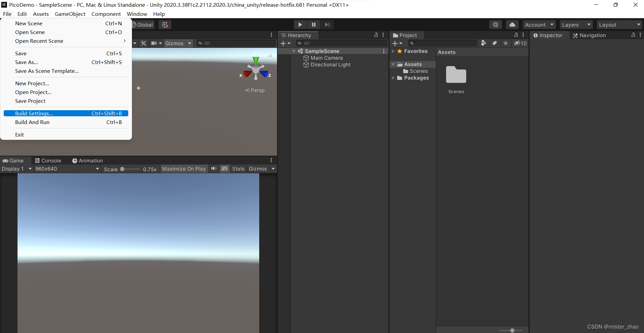Choose Build Settings from the File menu
Image resolution: width=644 pixels, height=333 pixels.
pos(34,113)
